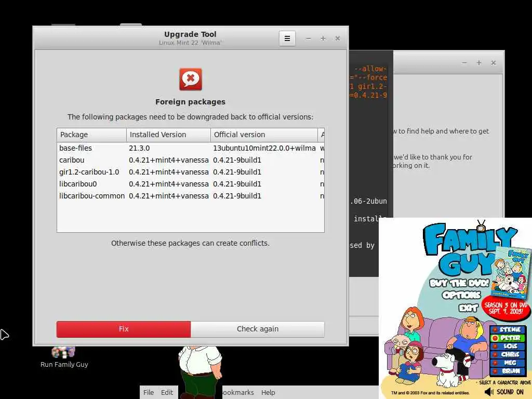Minimize the background welcome window
Screen dimensions: 532x399
tap(464, 63)
